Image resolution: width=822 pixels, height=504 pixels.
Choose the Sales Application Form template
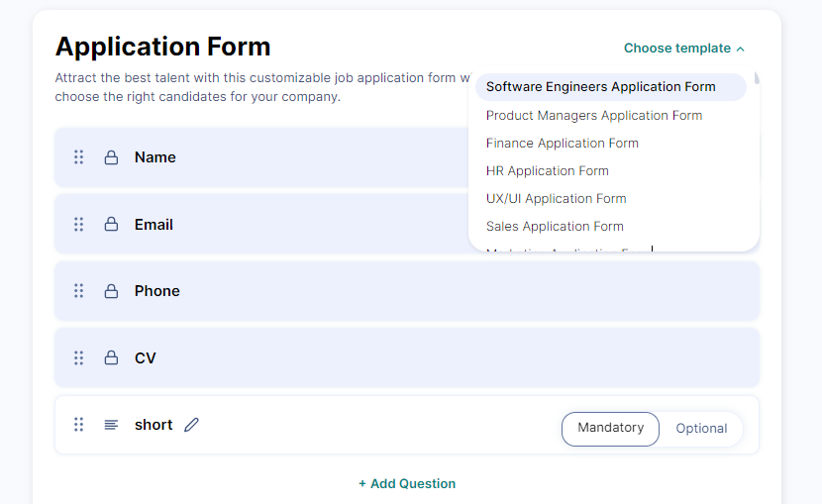555,227
